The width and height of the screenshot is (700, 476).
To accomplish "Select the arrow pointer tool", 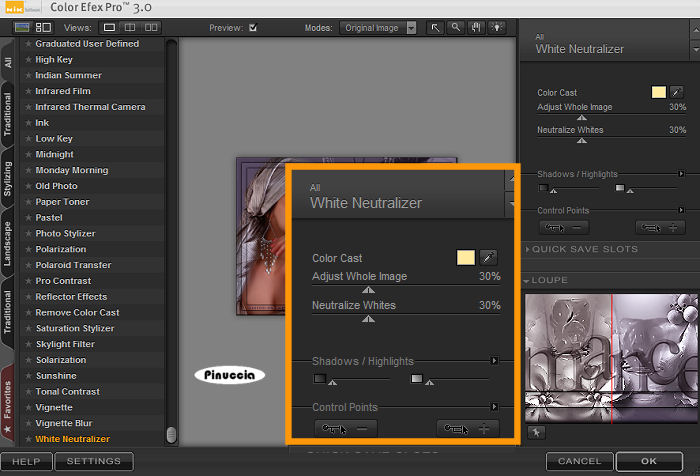I will [435, 28].
